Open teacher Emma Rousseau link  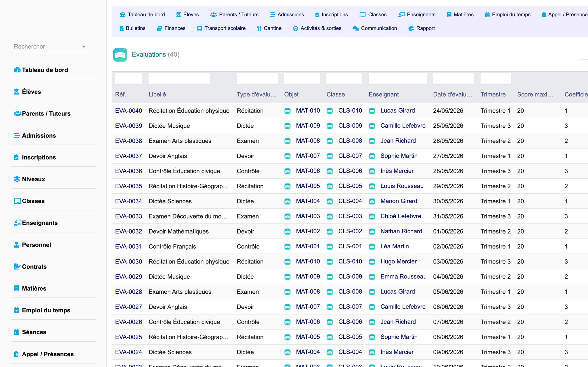pyautogui.click(x=403, y=277)
